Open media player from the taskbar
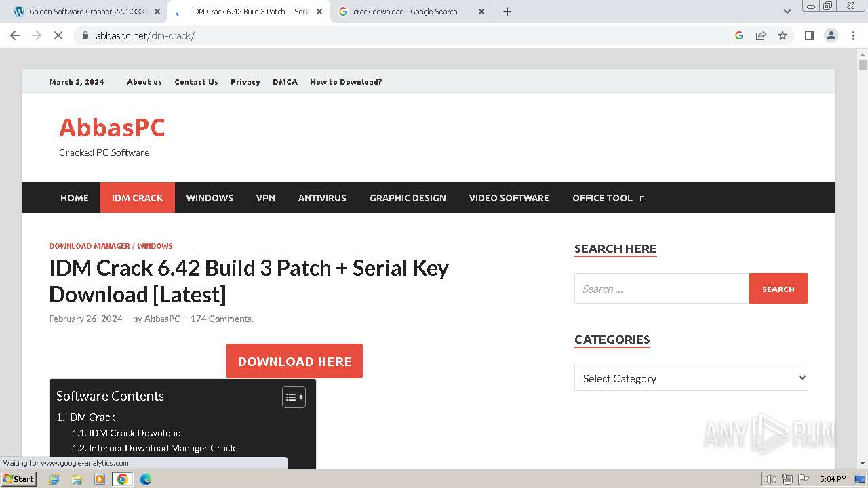Screen dimensions: 868x488 pos(100,479)
